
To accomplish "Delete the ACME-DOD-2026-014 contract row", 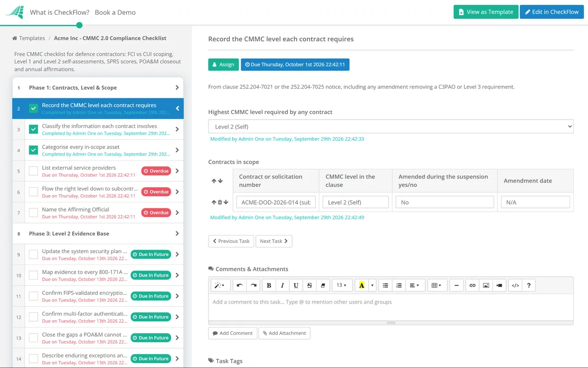I will [220, 202].
